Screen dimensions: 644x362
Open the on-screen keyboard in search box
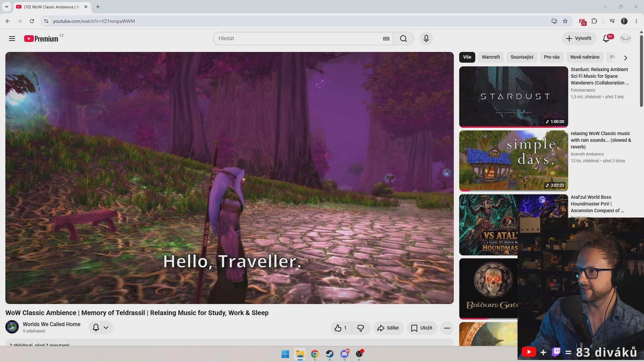click(386, 39)
